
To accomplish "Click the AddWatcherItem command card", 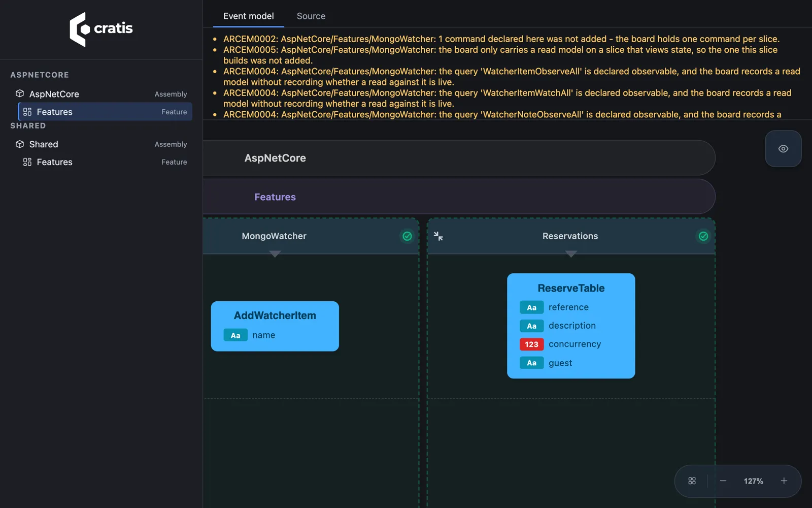I will pos(275,326).
